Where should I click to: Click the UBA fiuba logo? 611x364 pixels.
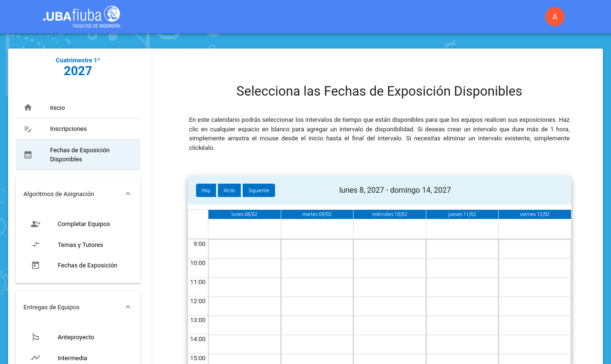click(x=81, y=17)
